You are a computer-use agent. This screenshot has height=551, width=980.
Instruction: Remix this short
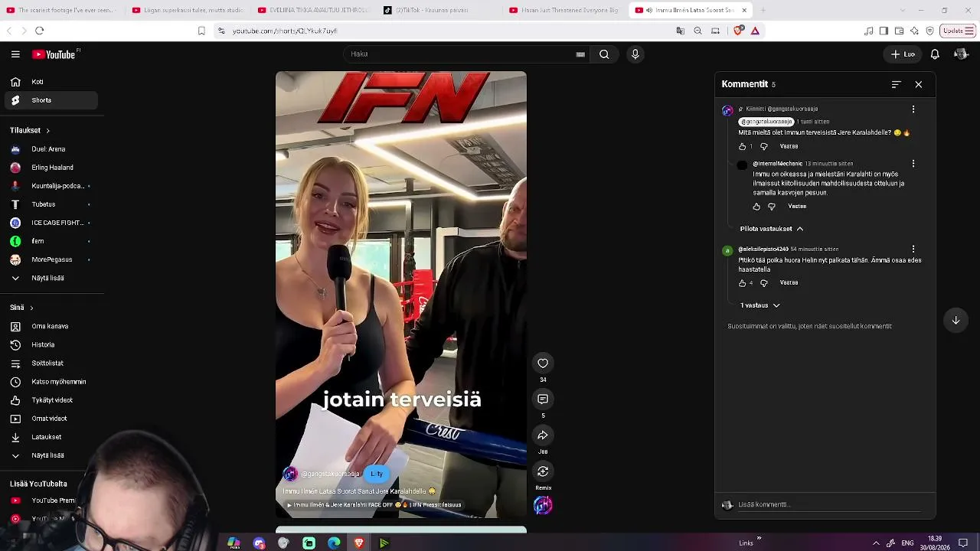point(543,471)
